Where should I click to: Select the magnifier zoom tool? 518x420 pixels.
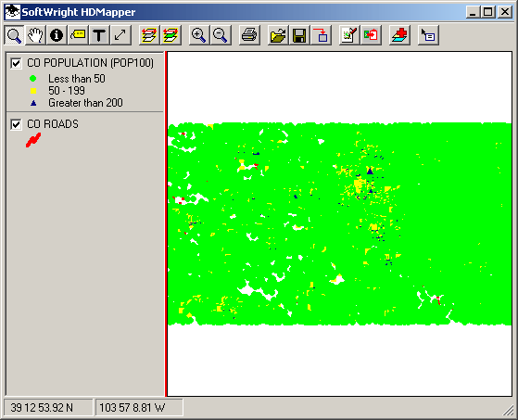[x=14, y=35]
